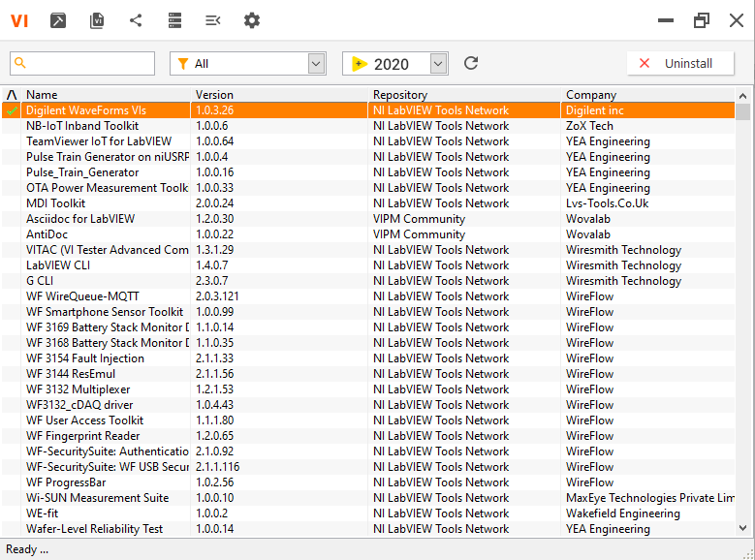Click the 2020 version combo box

pos(395,64)
